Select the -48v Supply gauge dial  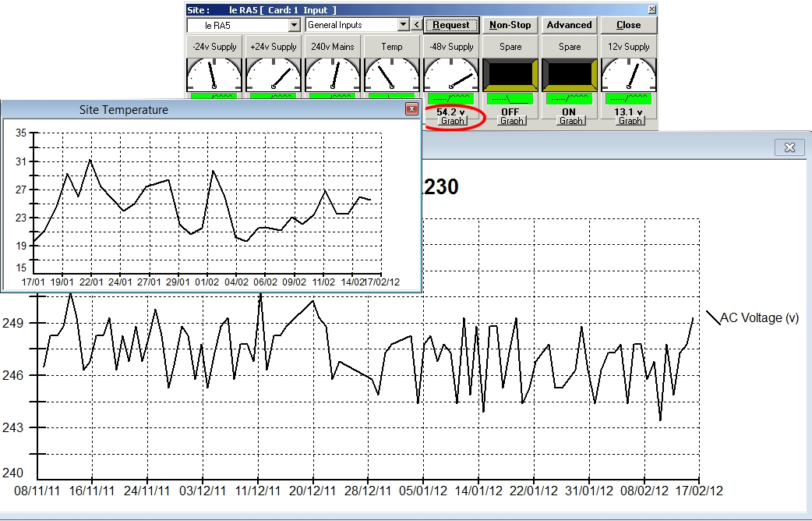451,75
